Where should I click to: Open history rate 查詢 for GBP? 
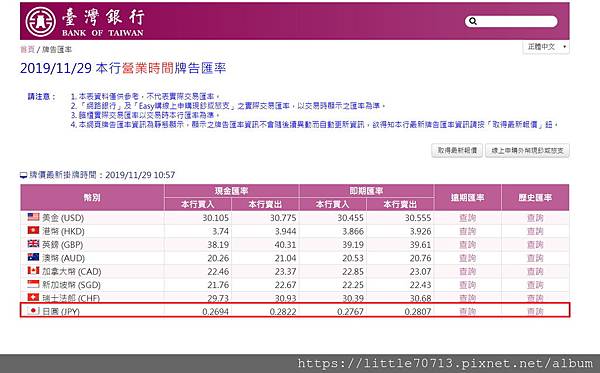coord(535,244)
